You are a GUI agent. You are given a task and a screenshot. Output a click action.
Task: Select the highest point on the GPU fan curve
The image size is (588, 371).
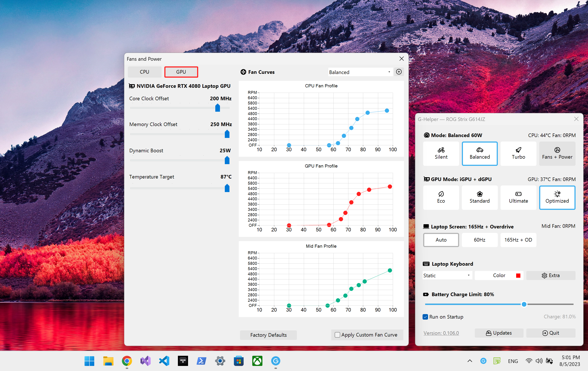(390, 187)
